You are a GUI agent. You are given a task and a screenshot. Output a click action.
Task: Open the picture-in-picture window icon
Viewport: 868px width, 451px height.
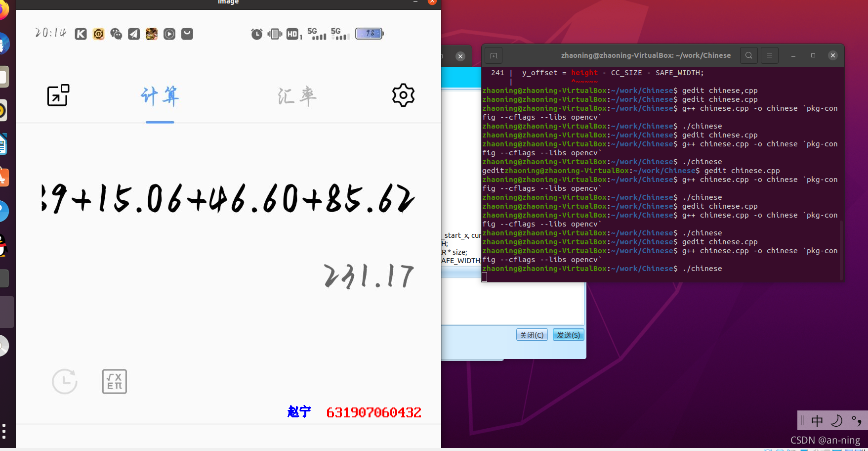(58, 95)
